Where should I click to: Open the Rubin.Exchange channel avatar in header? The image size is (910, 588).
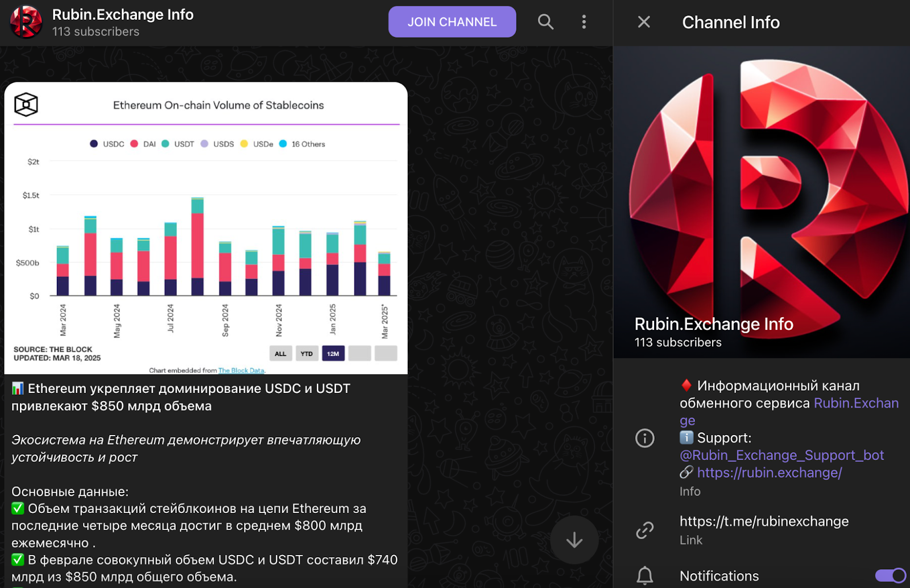click(26, 22)
